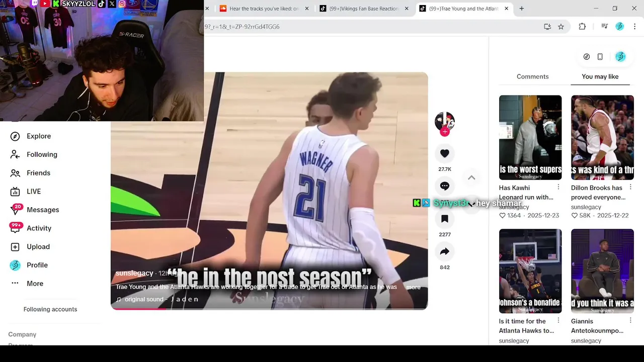
Task: Open the profile avatar above You may like
Action: [x=620, y=57]
